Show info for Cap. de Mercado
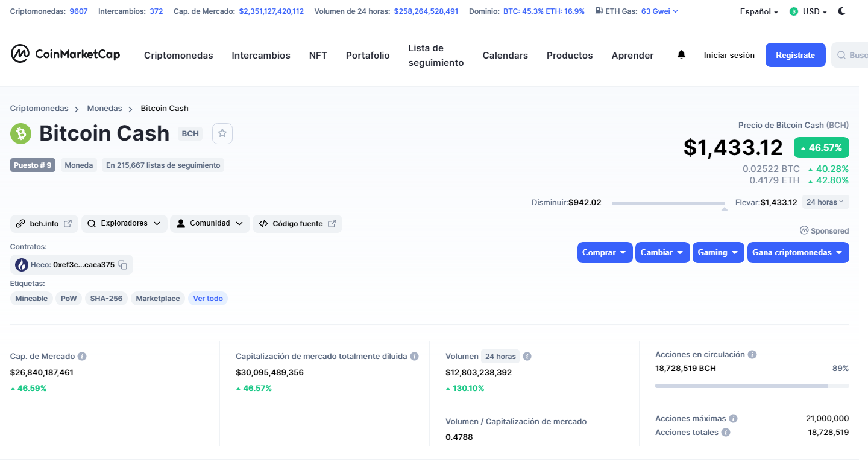 pyautogui.click(x=82, y=356)
